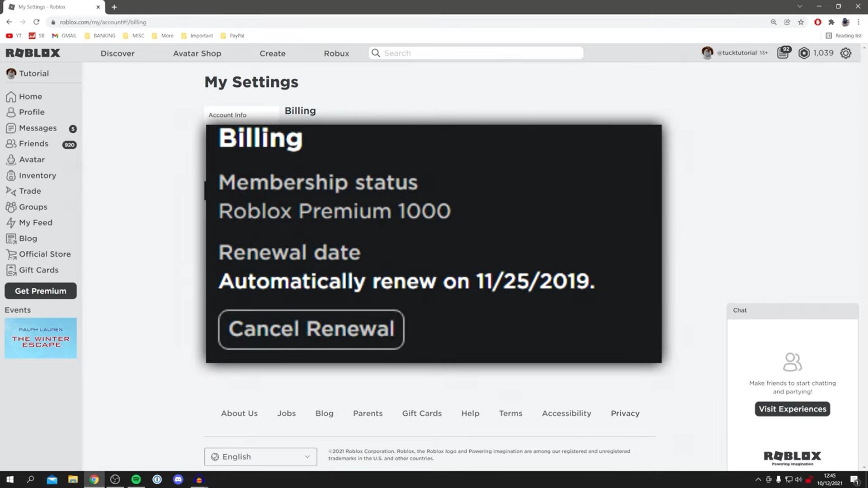Viewport: 868px width, 488px height.
Task: Open the Privacy footer link
Action: pyautogui.click(x=625, y=413)
